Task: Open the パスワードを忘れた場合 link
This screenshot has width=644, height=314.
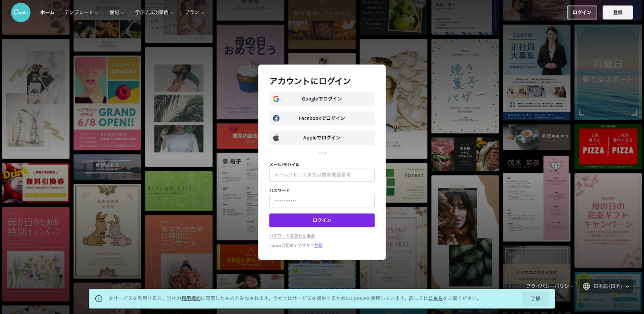Action: pyautogui.click(x=292, y=236)
